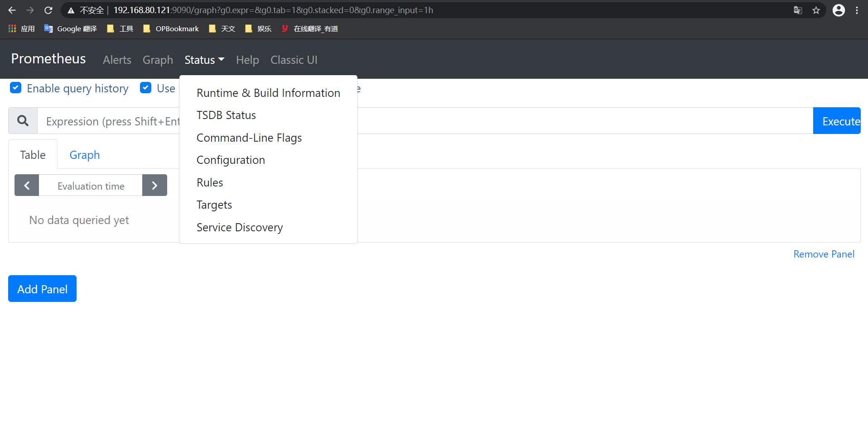Toggle Enable query history checkbox
Viewport: 868px width, 444px height.
click(x=15, y=88)
